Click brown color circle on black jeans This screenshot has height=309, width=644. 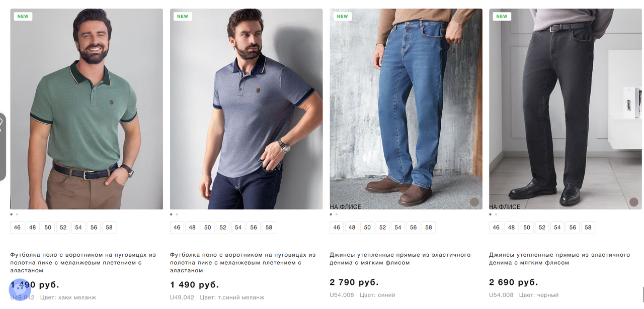click(633, 202)
